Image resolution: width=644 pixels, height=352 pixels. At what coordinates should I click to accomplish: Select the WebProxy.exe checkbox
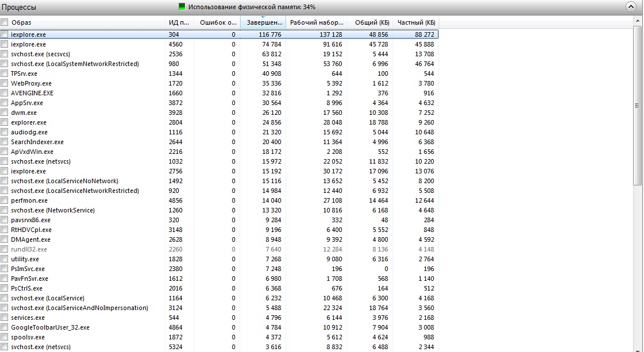tap(5, 83)
